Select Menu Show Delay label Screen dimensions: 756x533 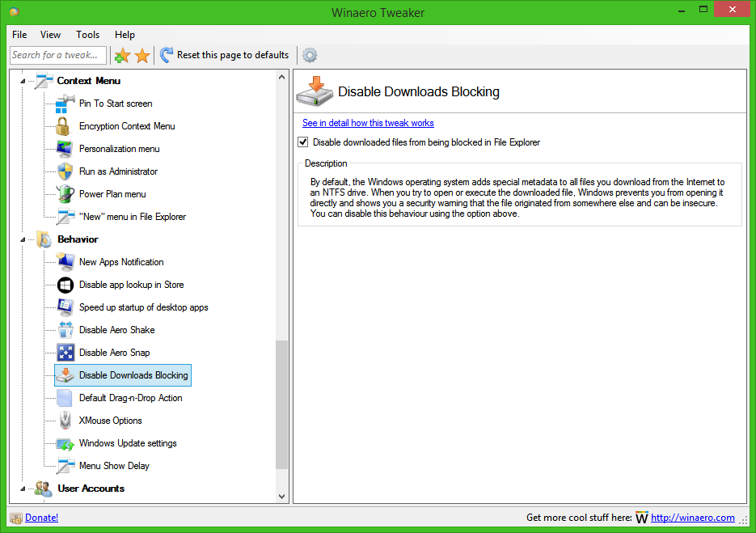click(x=114, y=467)
